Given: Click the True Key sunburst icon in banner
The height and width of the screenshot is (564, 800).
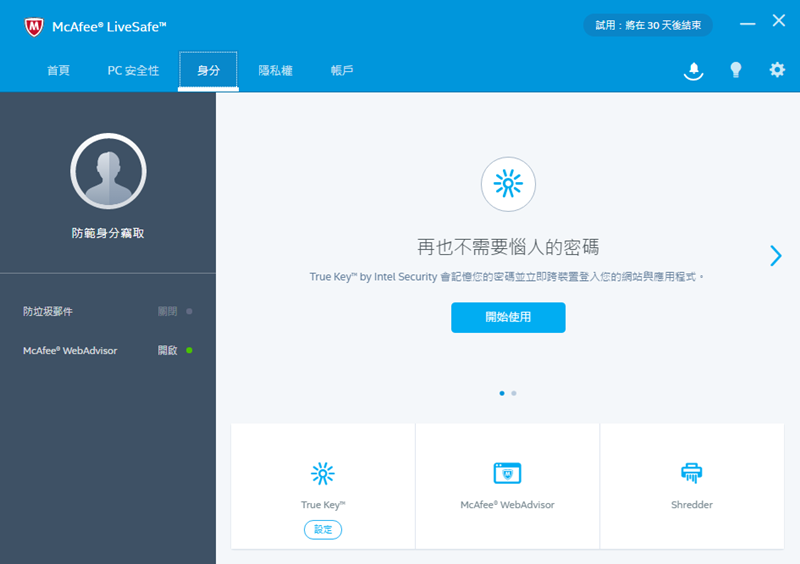Looking at the screenshot, I should click(x=508, y=184).
